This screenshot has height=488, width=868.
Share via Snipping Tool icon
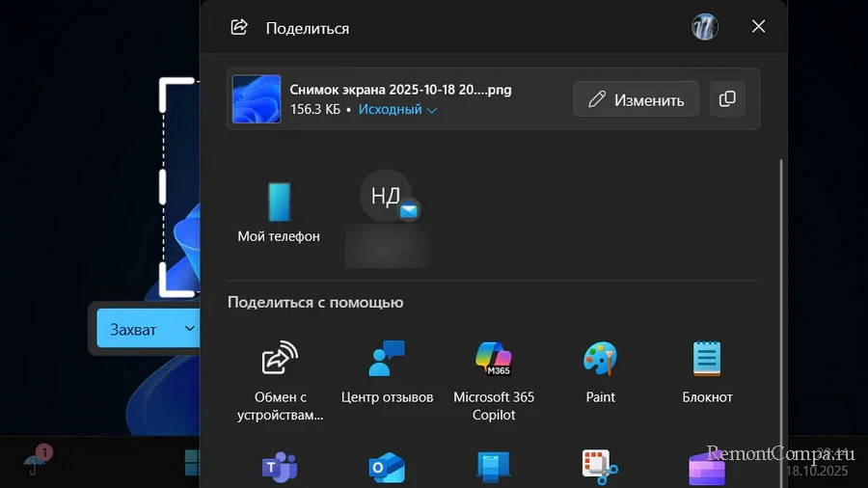[x=600, y=468]
